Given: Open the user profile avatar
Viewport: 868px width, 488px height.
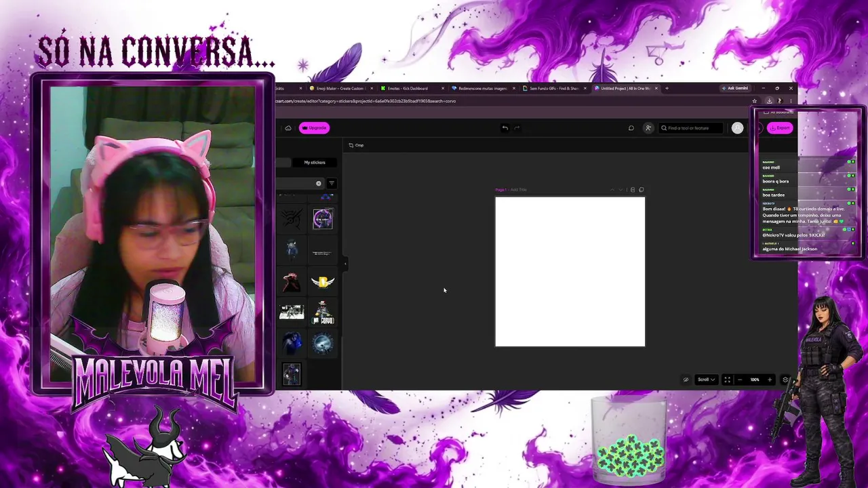Looking at the screenshot, I should (x=737, y=127).
